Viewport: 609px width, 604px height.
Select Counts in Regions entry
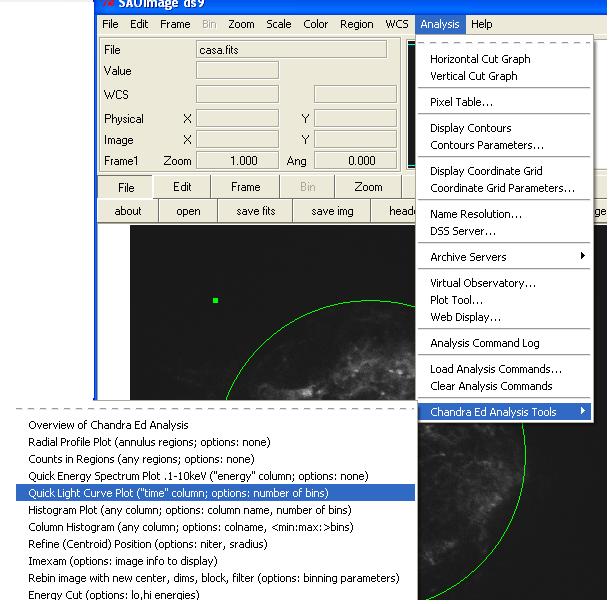click(x=215, y=460)
